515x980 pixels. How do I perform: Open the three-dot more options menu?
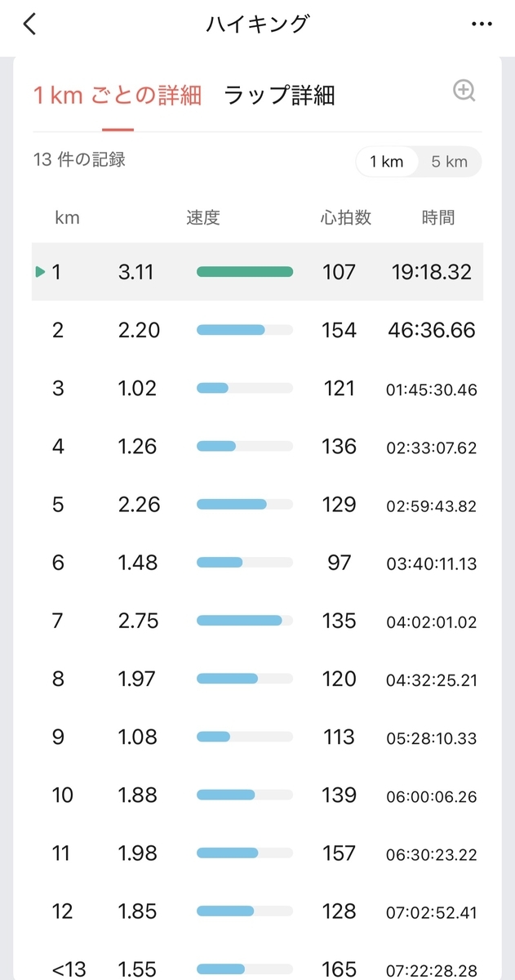click(482, 24)
